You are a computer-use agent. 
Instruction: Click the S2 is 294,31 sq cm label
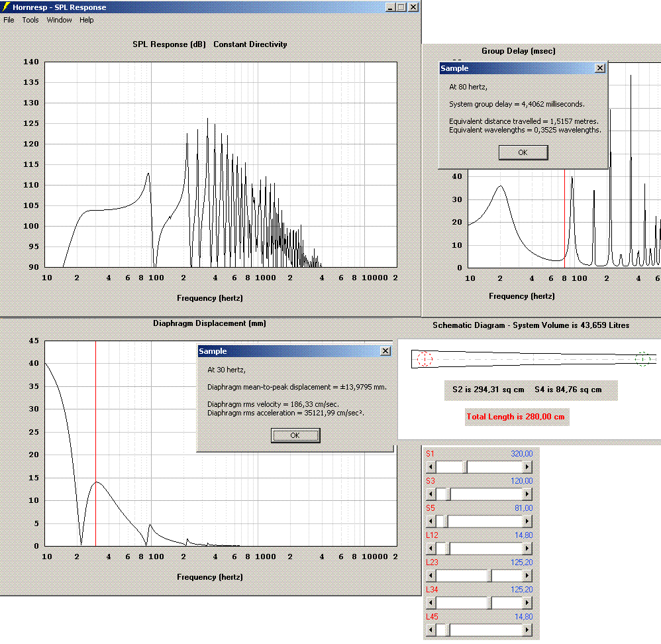(x=488, y=390)
